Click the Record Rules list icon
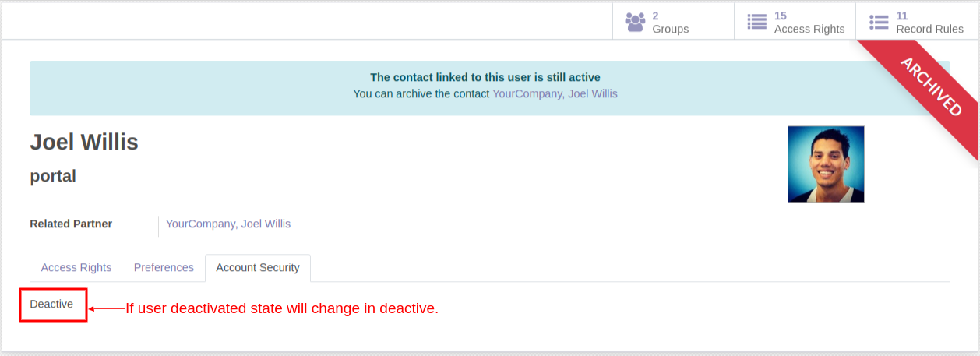This screenshot has height=356, width=980. point(879,22)
